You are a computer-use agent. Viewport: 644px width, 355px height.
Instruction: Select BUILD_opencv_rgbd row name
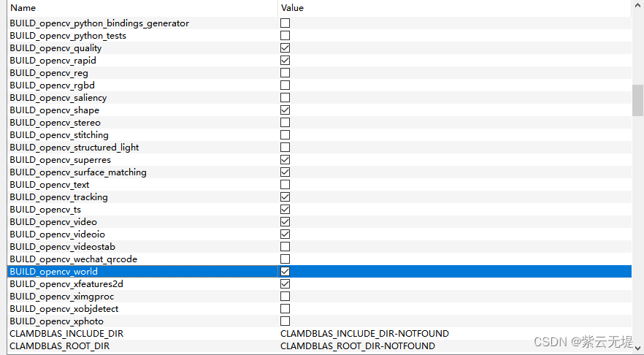click(x=52, y=85)
